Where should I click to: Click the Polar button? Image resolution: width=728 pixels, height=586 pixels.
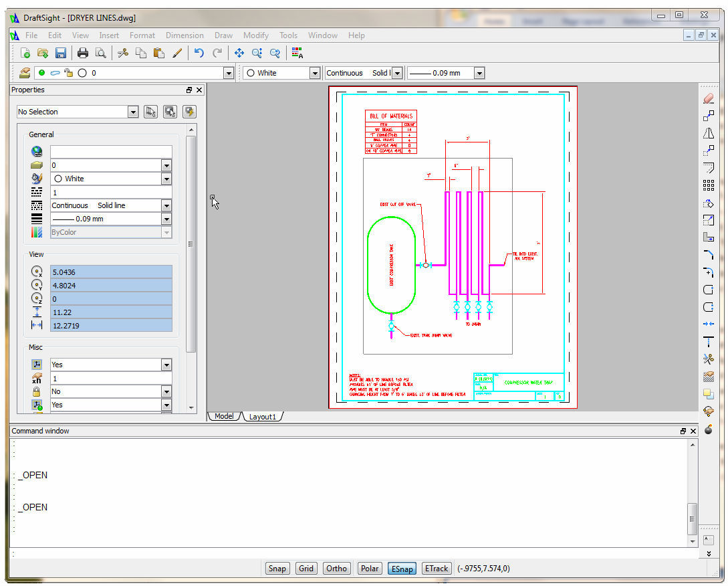(370, 569)
